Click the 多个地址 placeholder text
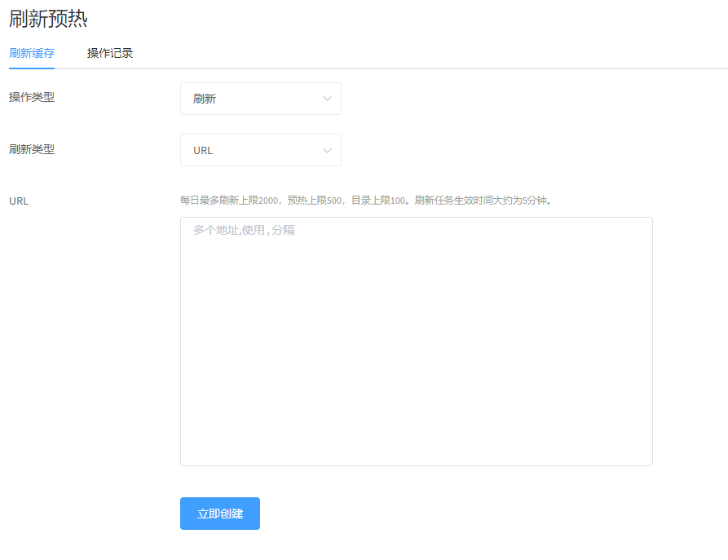This screenshot has height=560, width=728. coord(244,231)
